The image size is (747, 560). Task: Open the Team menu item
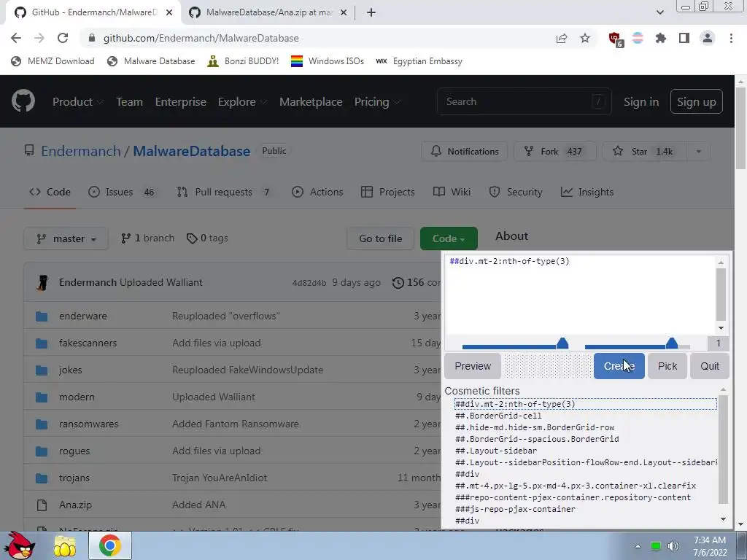(130, 102)
